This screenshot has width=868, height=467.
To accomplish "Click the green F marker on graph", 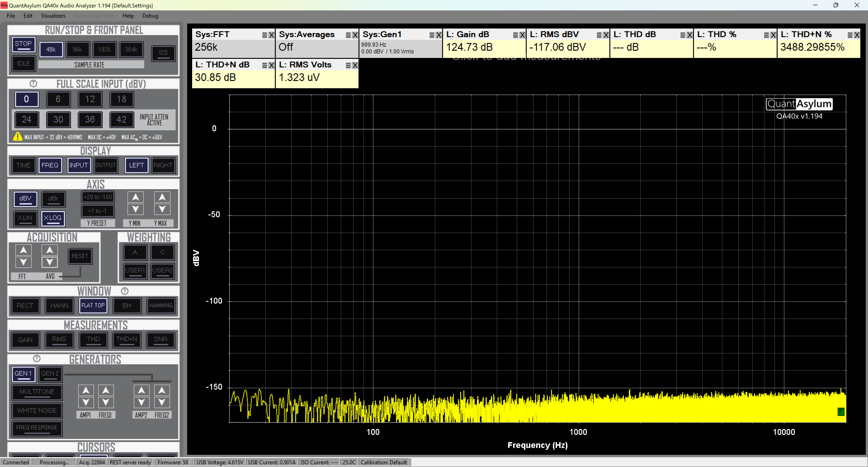I will 841,411.
